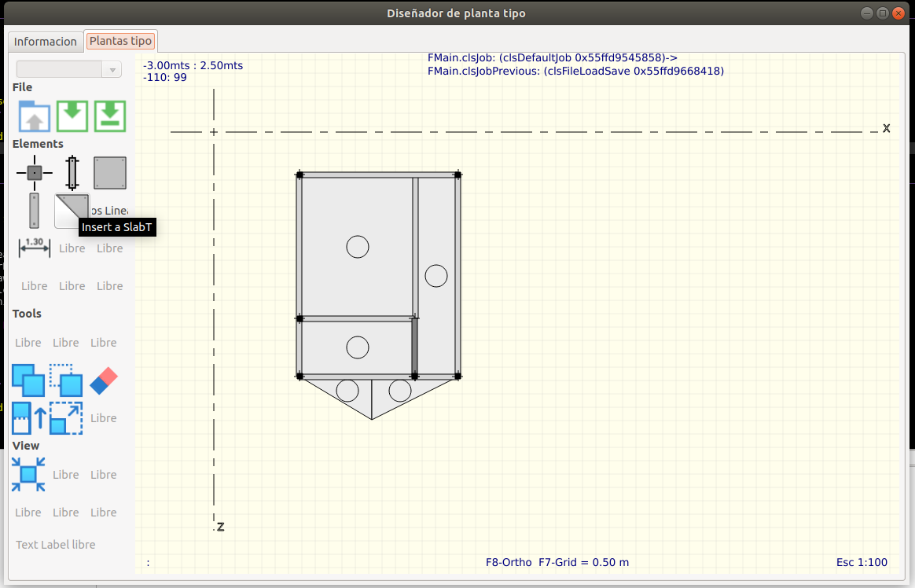The height and width of the screenshot is (588, 915).
Task: Click the circle in the largest slab
Action: point(358,247)
